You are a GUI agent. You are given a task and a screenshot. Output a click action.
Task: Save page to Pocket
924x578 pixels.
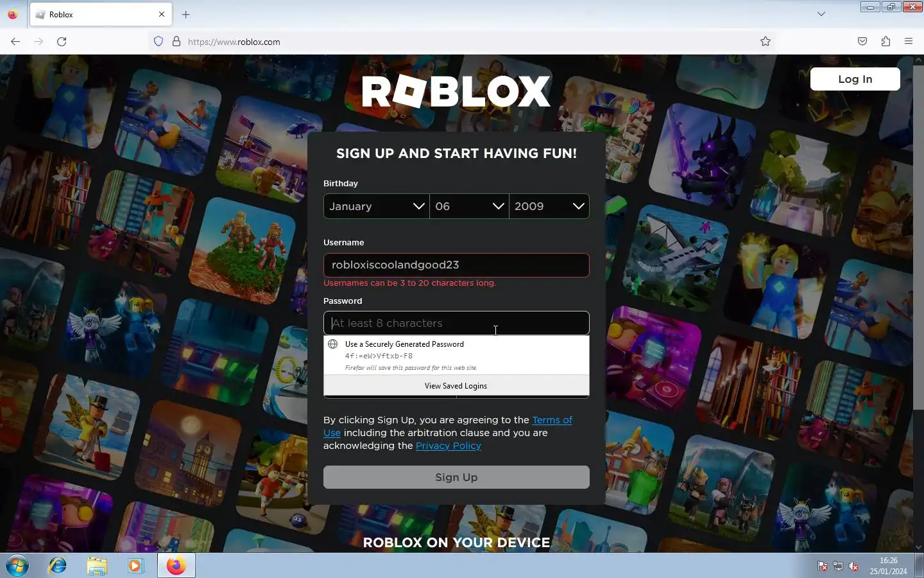(862, 42)
